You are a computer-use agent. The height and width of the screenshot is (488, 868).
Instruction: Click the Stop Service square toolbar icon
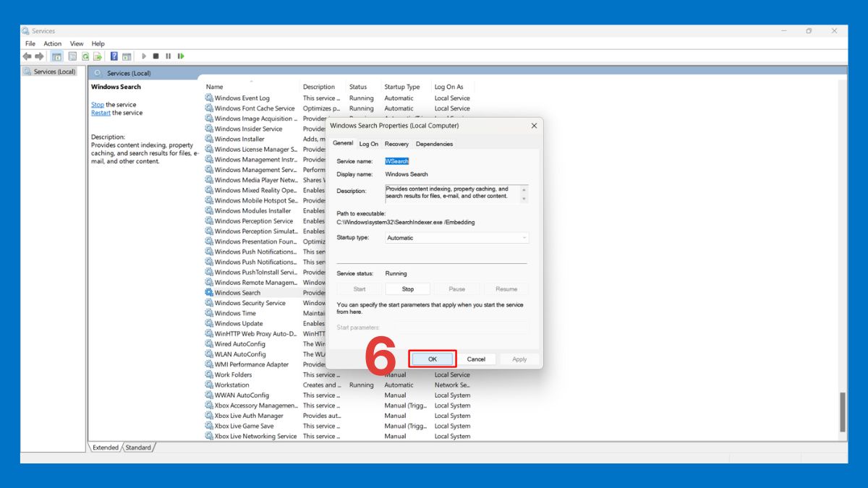click(156, 56)
